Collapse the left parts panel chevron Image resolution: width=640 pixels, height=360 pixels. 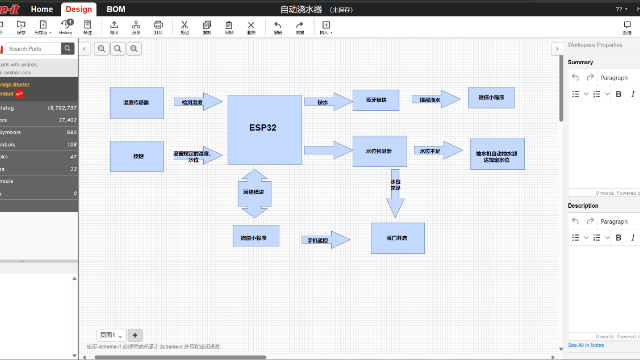pyautogui.click(x=84, y=49)
